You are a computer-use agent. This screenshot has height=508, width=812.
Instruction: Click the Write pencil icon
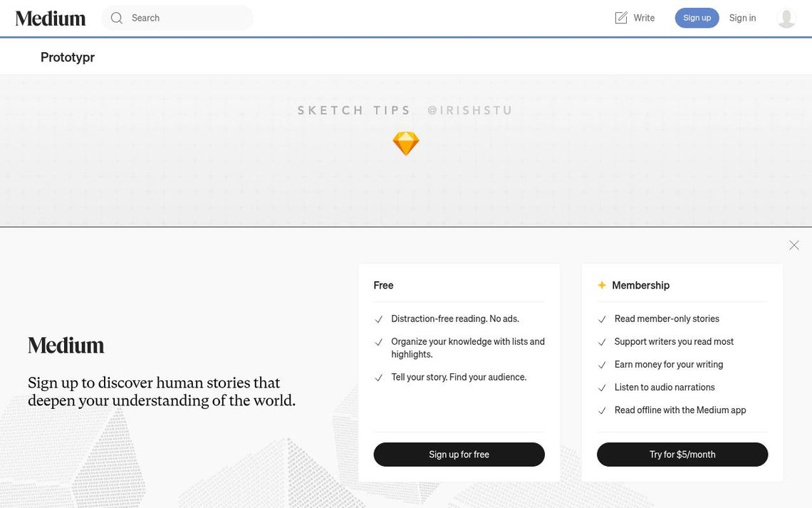pos(621,18)
